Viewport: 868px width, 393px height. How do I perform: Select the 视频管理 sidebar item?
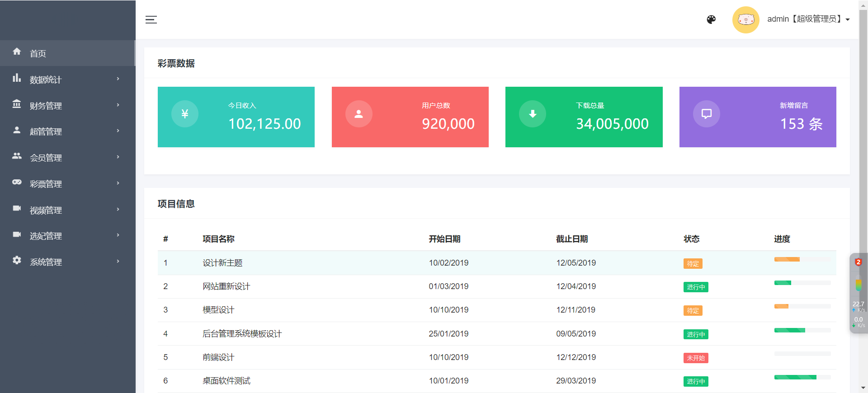(46, 210)
